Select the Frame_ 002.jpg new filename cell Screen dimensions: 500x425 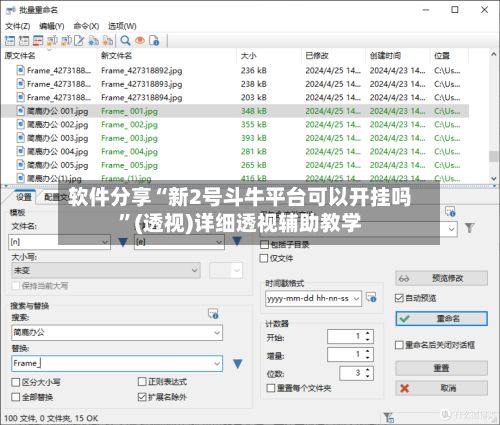pyautogui.click(x=130, y=124)
